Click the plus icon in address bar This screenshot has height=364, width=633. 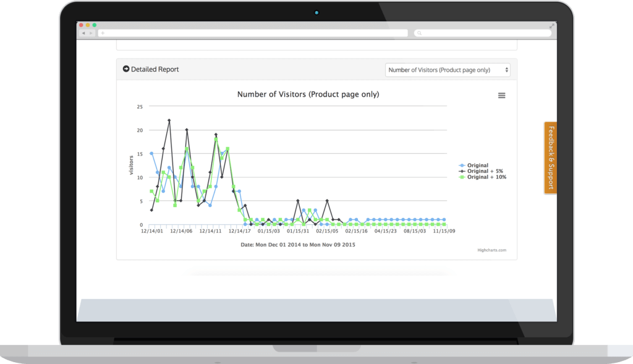(x=103, y=33)
